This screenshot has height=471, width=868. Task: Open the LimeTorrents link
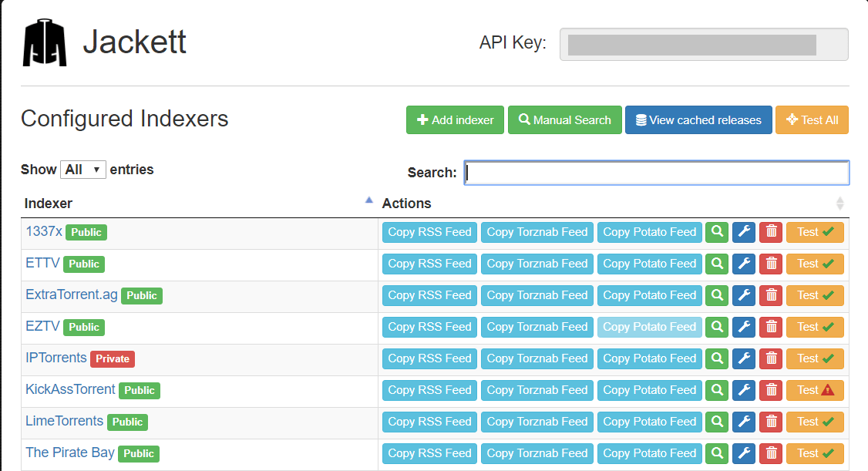click(64, 421)
